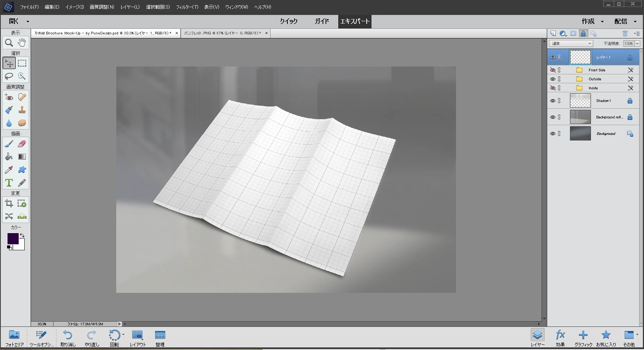644x350 pixels.
Task: Create new fill or adjustment layer
Action: [x=563, y=33]
